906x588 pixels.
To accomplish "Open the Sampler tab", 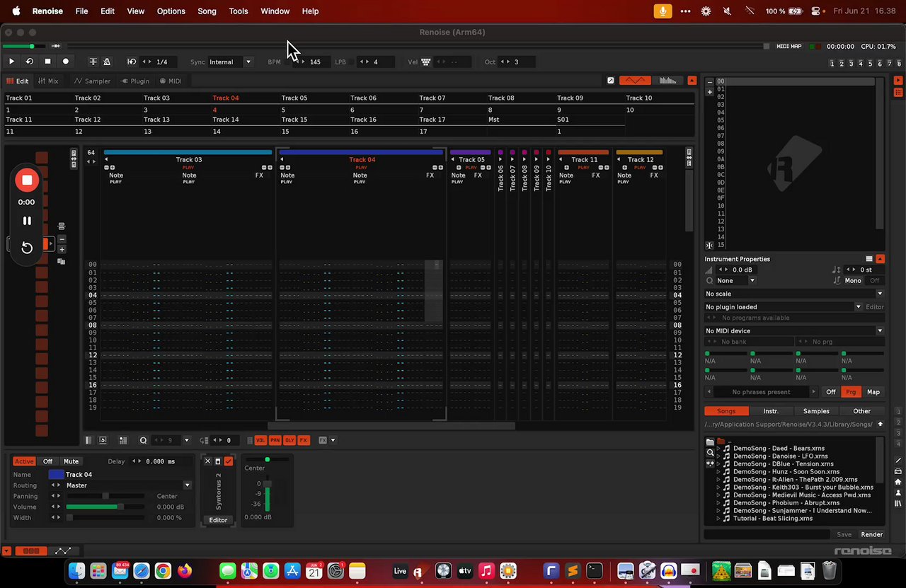I will coord(93,81).
